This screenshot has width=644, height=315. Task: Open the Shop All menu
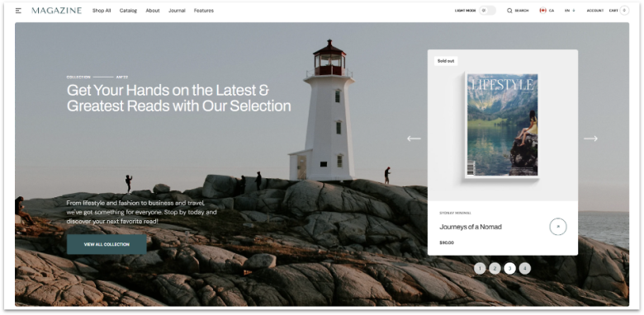point(102,11)
